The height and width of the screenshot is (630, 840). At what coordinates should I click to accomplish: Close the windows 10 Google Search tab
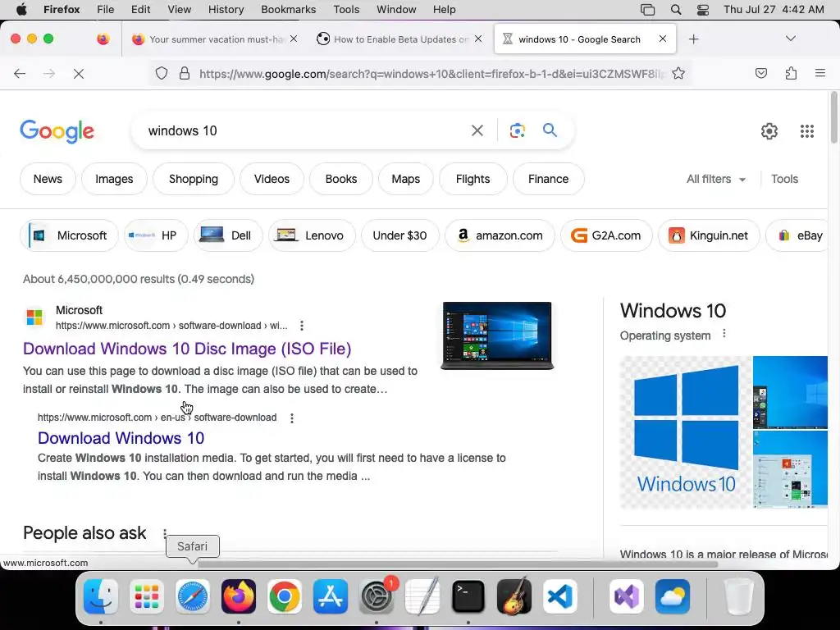(663, 39)
